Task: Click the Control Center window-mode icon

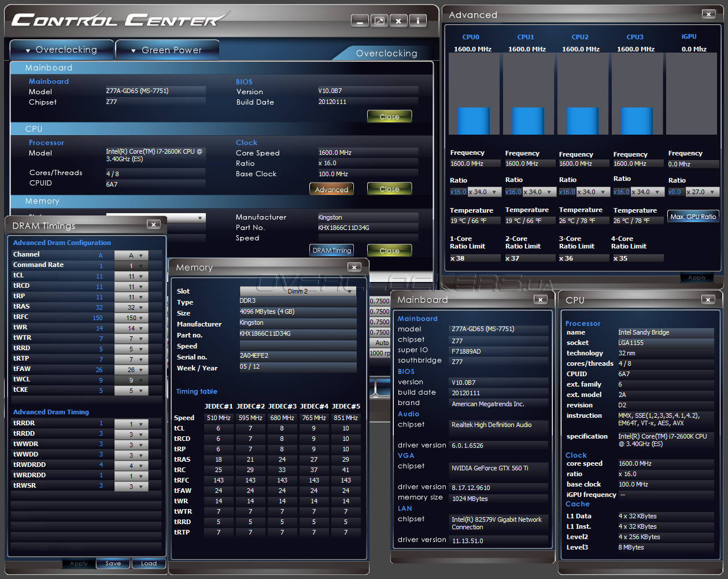Action: (x=379, y=21)
